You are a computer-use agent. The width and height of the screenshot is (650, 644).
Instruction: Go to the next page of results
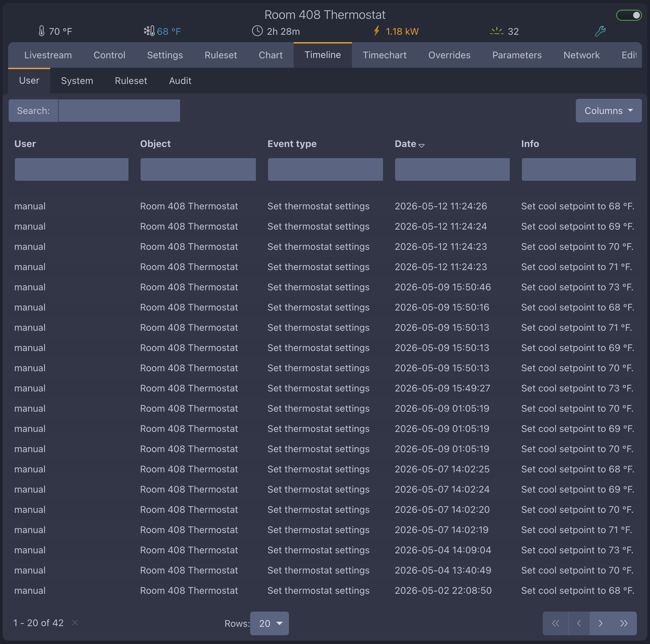point(600,623)
